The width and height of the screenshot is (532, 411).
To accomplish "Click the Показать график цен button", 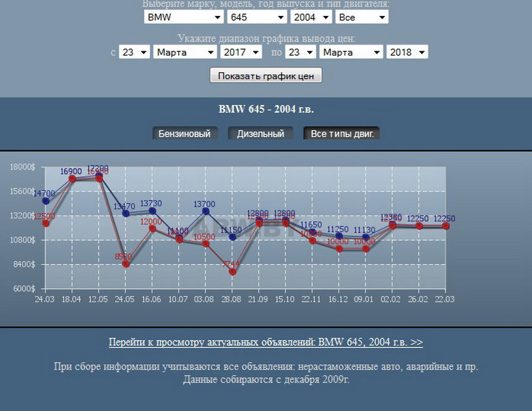I will pos(265,75).
